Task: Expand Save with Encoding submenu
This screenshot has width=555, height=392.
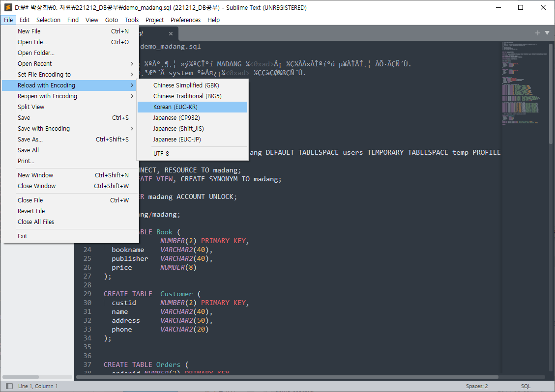Action: (x=69, y=128)
